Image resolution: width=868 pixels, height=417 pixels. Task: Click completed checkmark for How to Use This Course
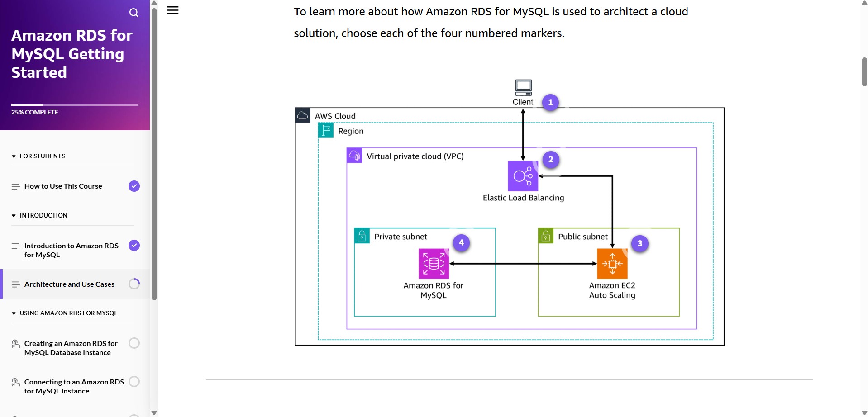click(x=134, y=186)
